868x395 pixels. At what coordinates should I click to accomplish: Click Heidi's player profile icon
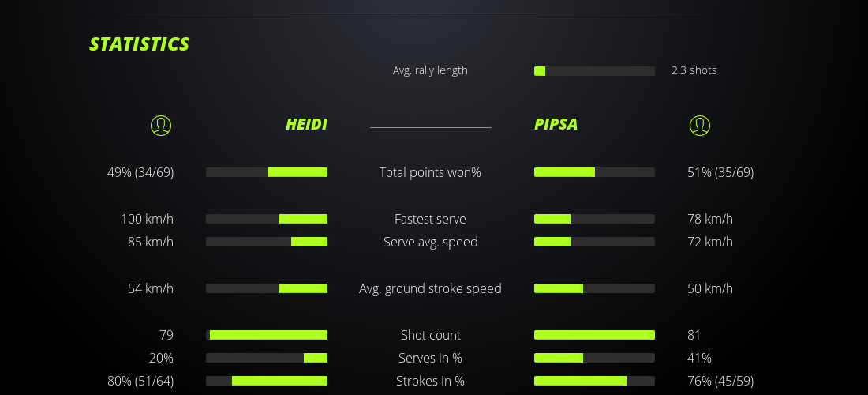click(x=160, y=125)
